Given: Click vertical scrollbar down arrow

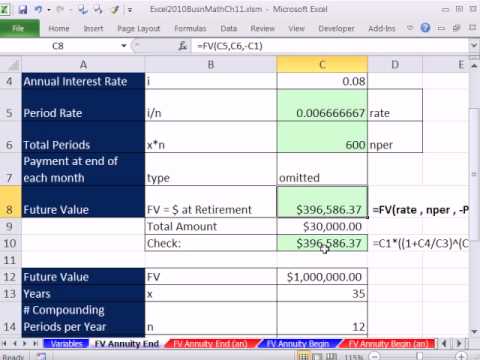Looking at the screenshot, I should [474, 331].
